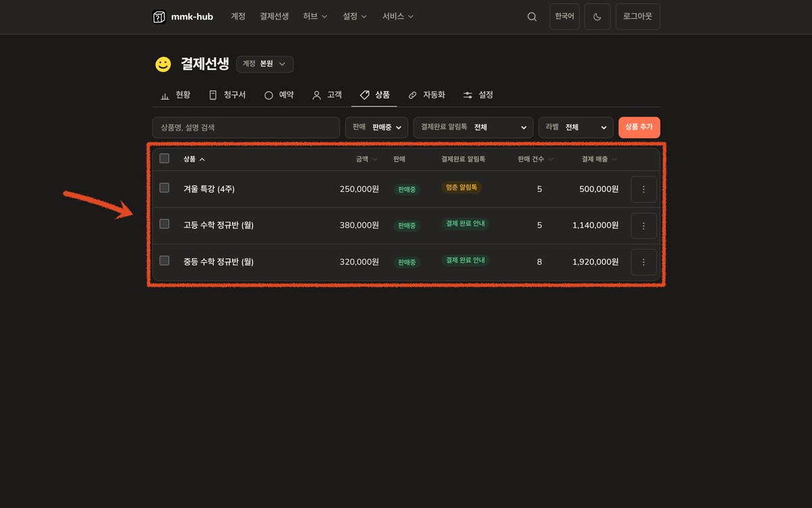Viewport: 812px width, 508px height.
Task: Click the sales count 8 cell
Action: pos(539,261)
